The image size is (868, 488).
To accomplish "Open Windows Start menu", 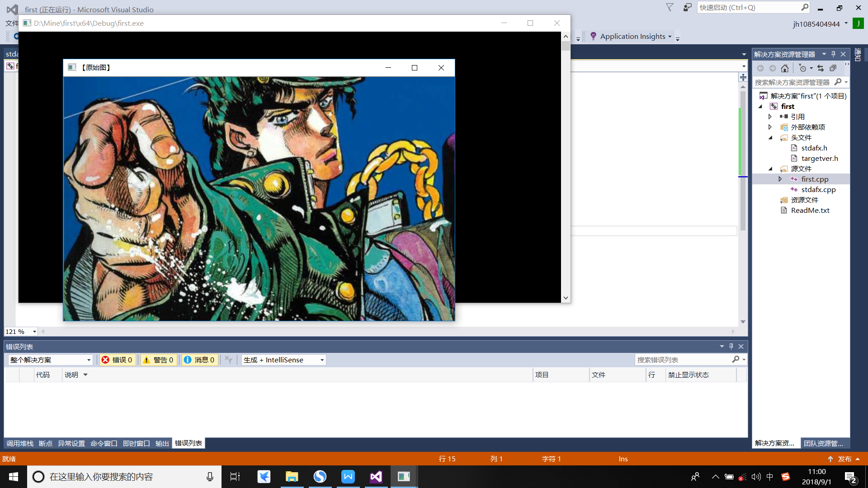I will click(14, 477).
